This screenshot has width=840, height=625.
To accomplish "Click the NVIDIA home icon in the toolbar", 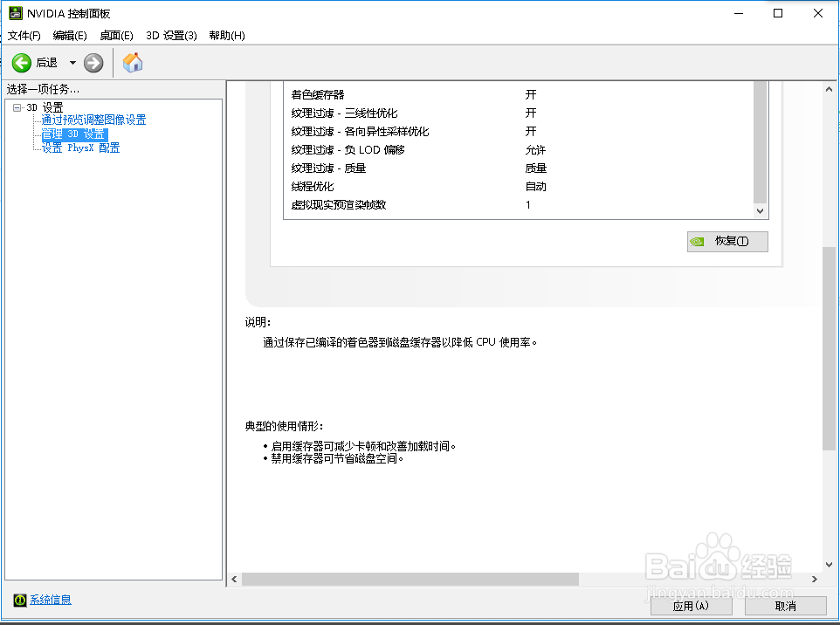I will click(132, 62).
